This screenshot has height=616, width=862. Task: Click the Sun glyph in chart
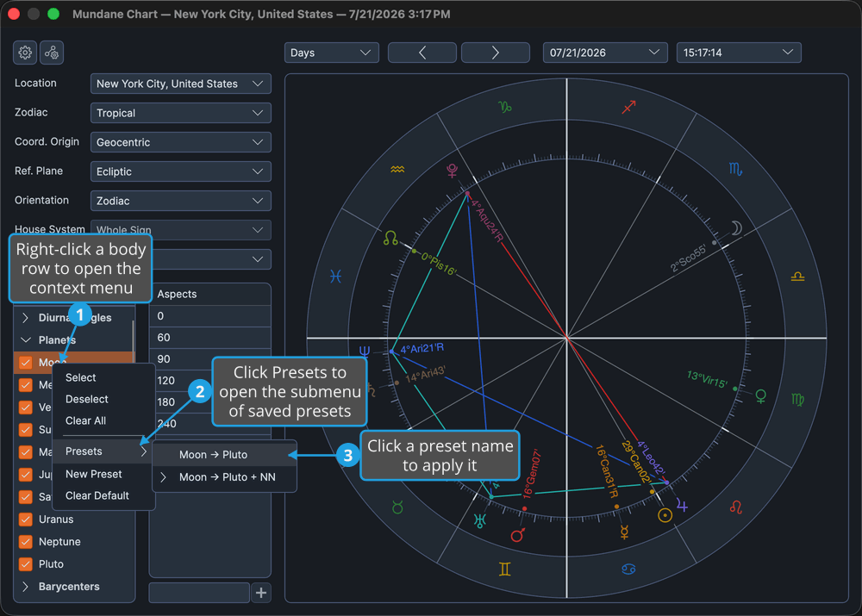pos(665,515)
